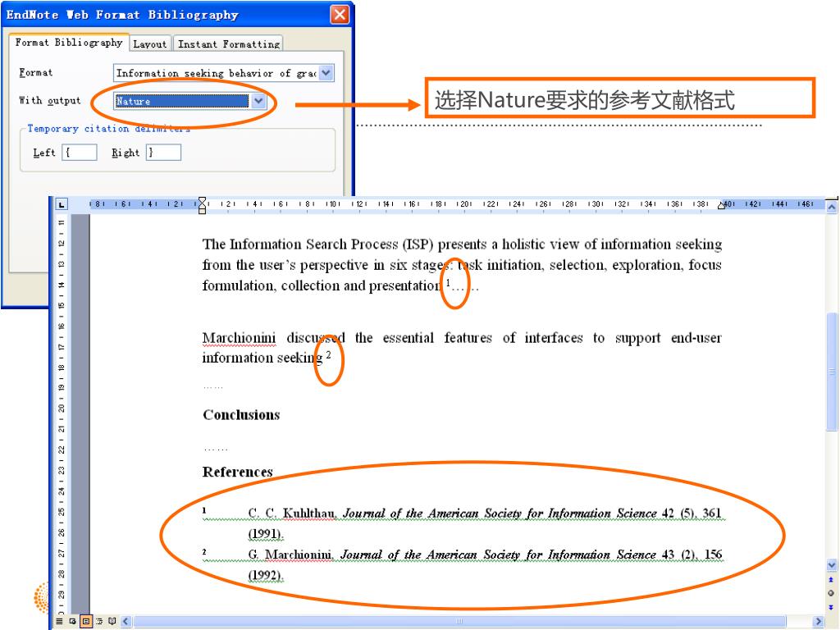Click the Kuhlthau reference entry
The image size is (840, 630).
pyautogui.click(x=463, y=523)
